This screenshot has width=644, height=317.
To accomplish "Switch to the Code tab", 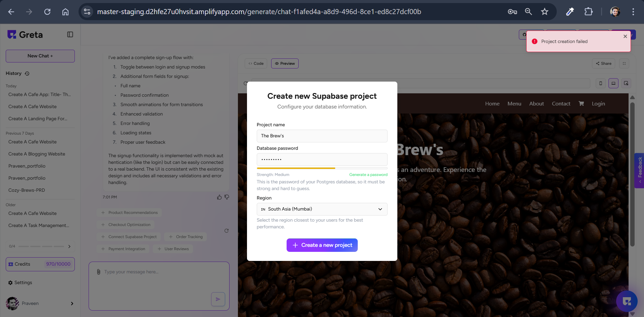I will (x=256, y=63).
